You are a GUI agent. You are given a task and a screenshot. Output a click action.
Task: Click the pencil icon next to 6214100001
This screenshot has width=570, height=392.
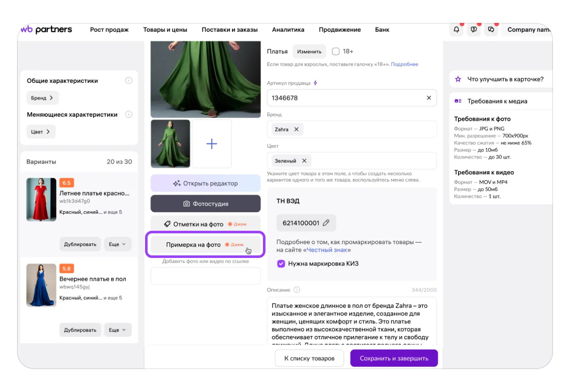pos(326,223)
